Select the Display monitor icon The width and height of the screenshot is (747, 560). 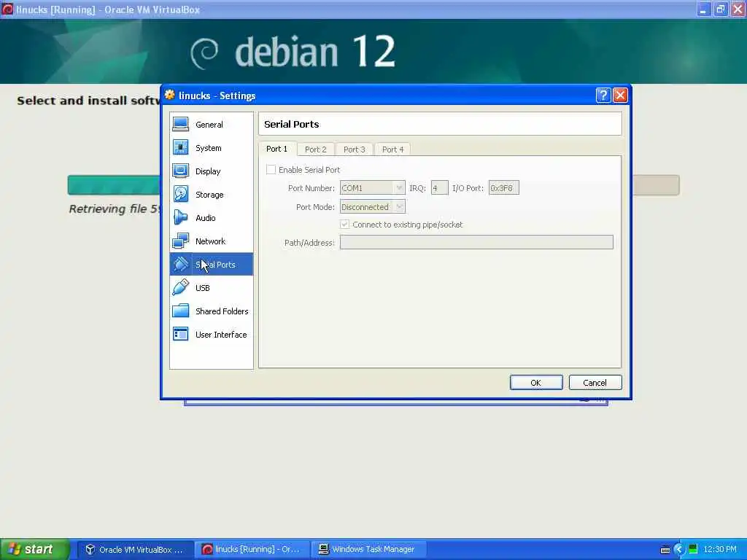pos(181,171)
